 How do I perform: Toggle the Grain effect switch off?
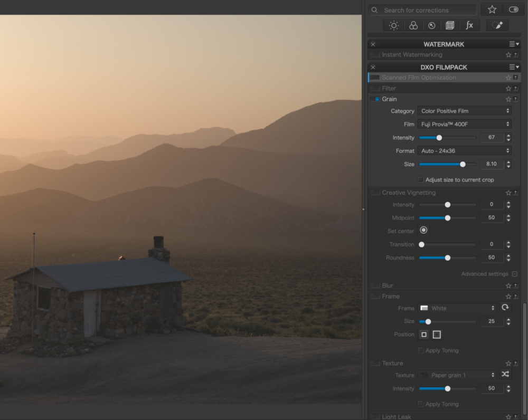click(375, 99)
